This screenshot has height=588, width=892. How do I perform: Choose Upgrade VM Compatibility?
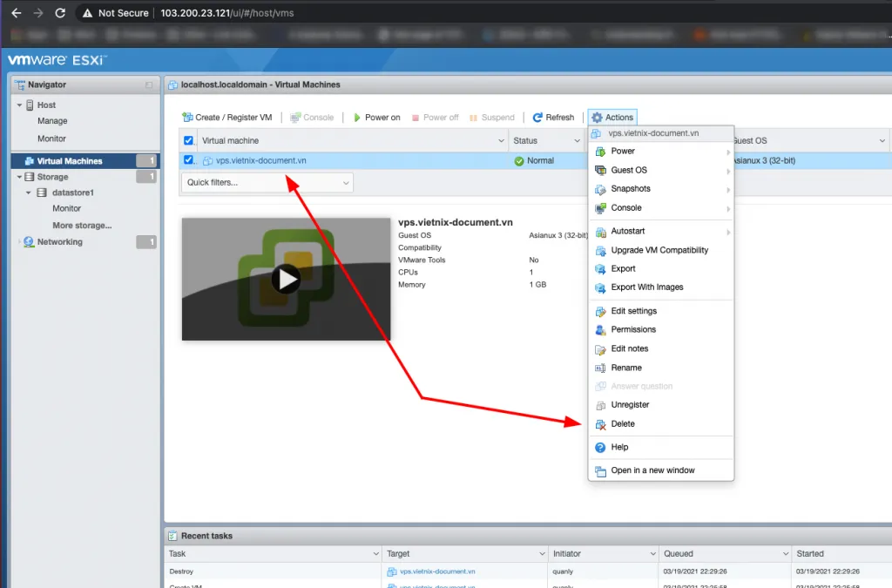pyautogui.click(x=661, y=250)
